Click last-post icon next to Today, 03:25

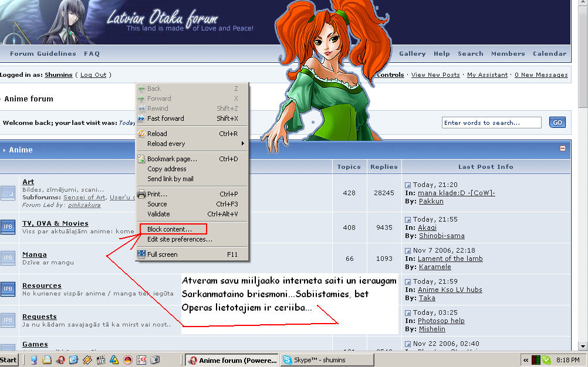tap(408, 313)
